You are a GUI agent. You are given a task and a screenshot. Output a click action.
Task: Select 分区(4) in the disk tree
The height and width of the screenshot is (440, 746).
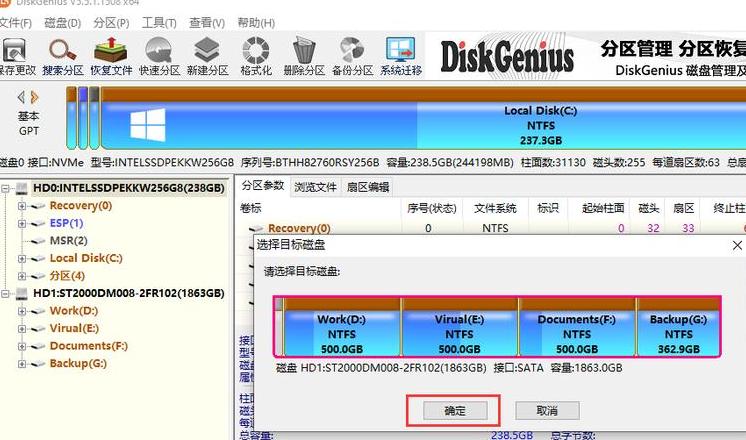point(67,276)
